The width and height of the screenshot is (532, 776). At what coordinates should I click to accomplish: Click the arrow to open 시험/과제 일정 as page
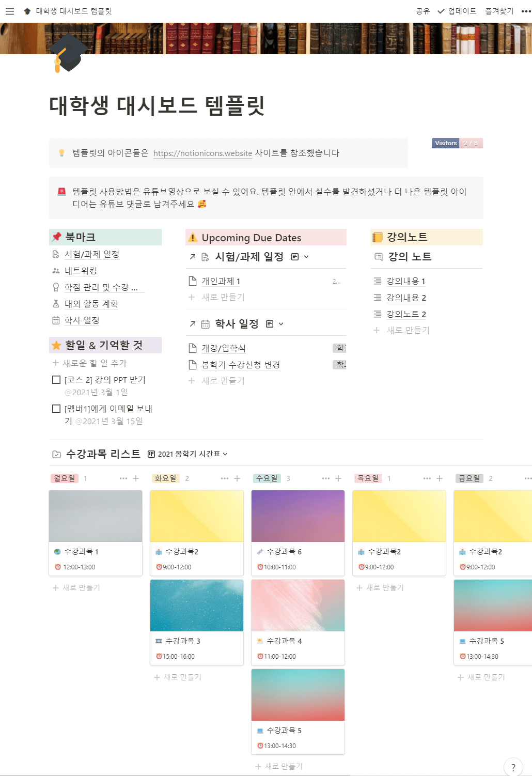[192, 256]
